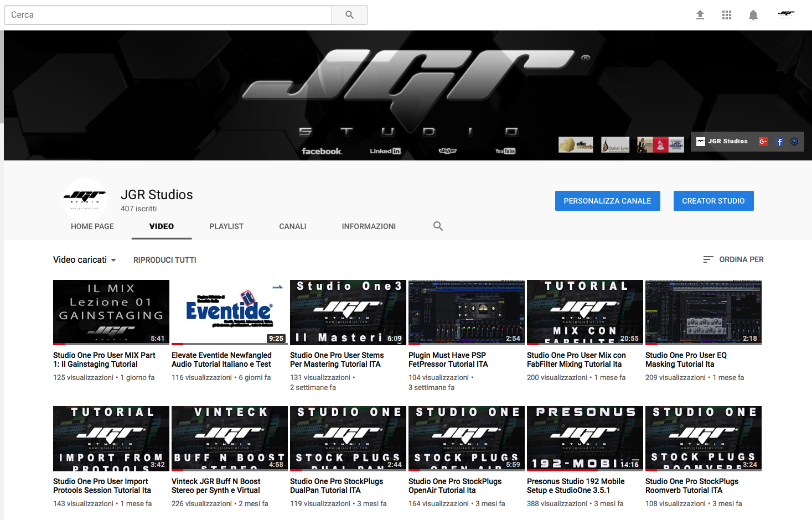Open the Video caricati dropdown
Viewport: 812px width, 520px height.
[84, 259]
